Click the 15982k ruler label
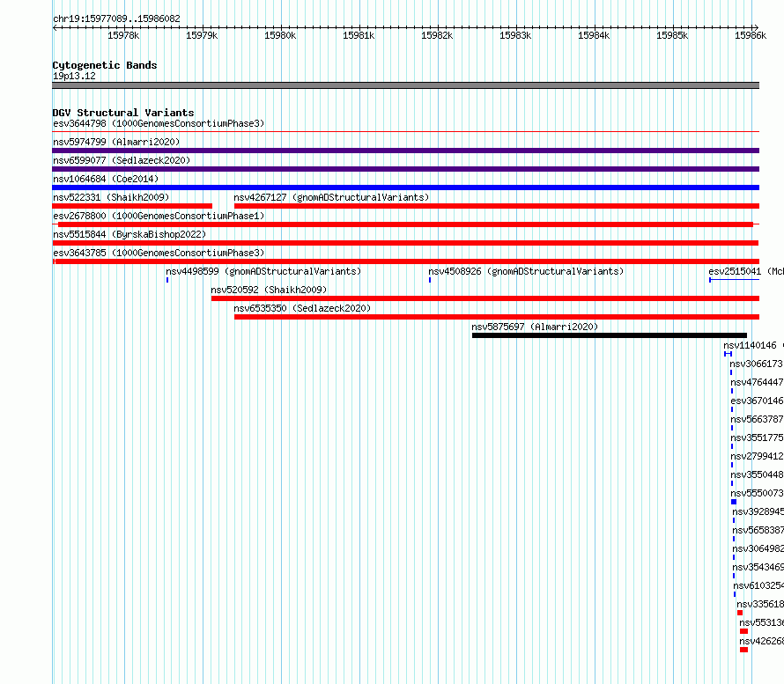The width and height of the screenshot is (784, 684). point(437,35)
